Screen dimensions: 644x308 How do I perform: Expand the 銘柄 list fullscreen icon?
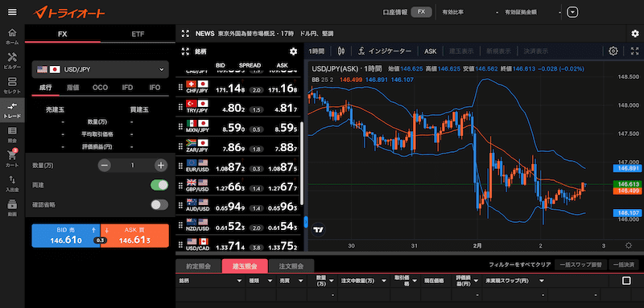click(x=186, y=51)
